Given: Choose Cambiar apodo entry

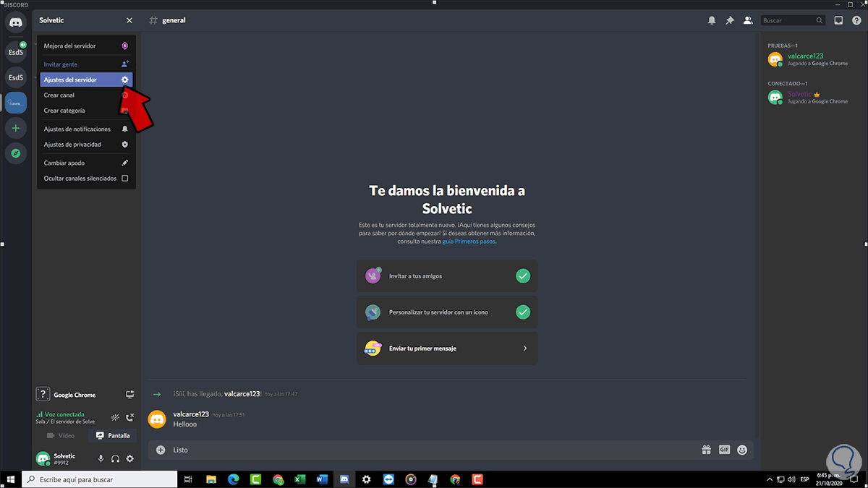Looking at the screenshot, I should [x=86, y=163].
